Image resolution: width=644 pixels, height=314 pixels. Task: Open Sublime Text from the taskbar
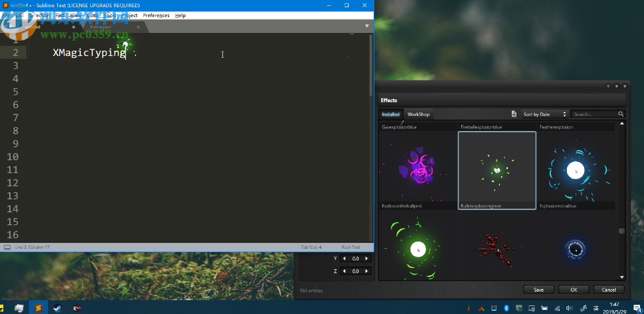(x=38, y=307)
